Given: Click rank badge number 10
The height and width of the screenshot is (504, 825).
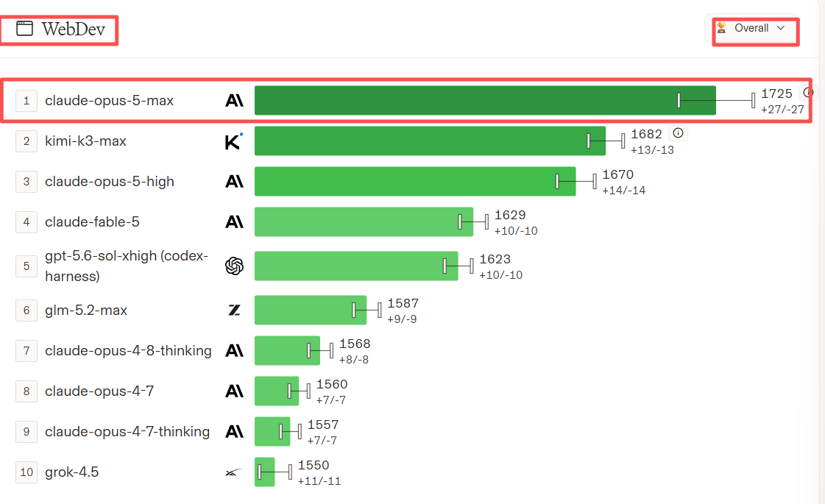Looking at the screenshot, I should pyautogui.click(x=26, y=472).
